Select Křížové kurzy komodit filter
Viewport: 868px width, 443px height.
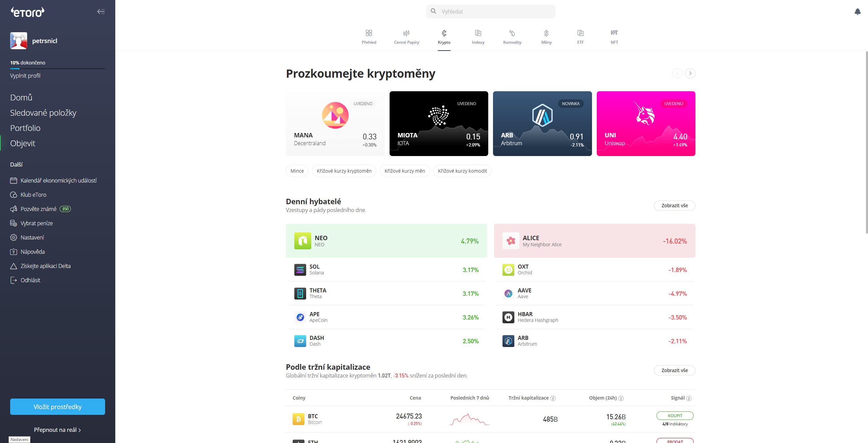tap(462, 171)
